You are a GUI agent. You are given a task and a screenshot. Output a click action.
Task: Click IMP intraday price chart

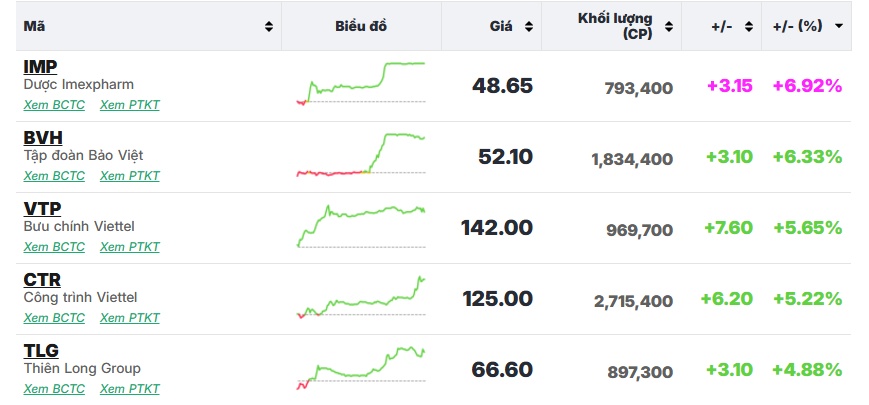pos(361,84)
